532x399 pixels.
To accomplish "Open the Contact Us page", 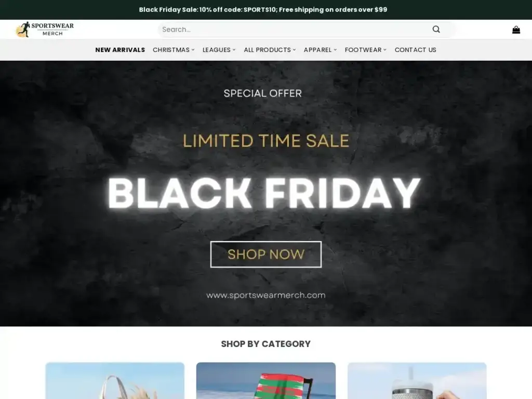I will click(415, 49).
